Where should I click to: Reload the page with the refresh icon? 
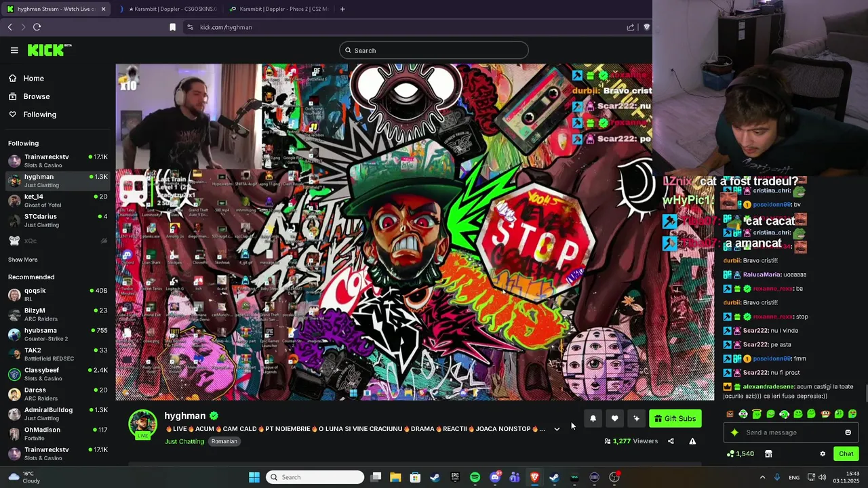click(x=37, y=27)
